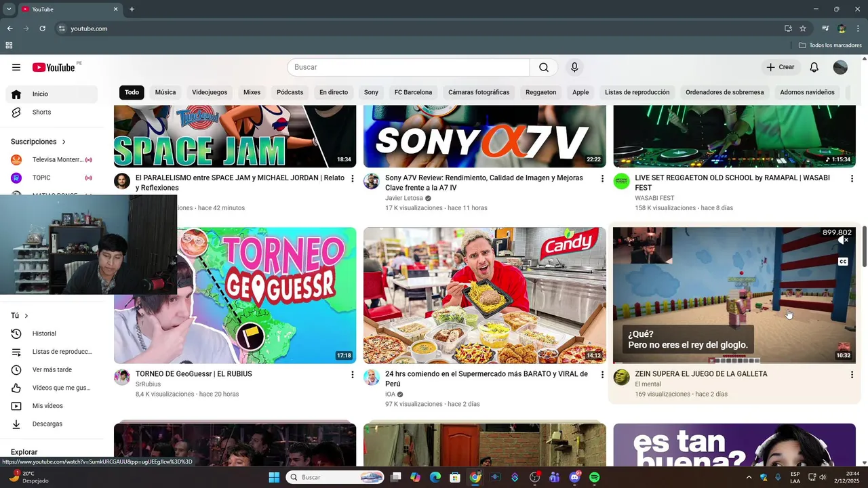Open the Televisa Monterrey subscription
868x488 pixels.
click(x=52, y=159)
